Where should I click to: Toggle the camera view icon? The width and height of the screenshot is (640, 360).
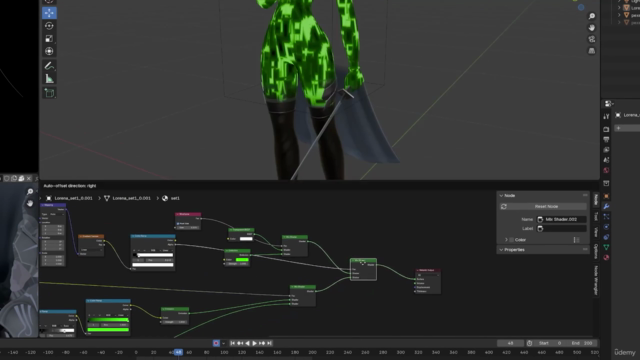[x=592, y=39]
